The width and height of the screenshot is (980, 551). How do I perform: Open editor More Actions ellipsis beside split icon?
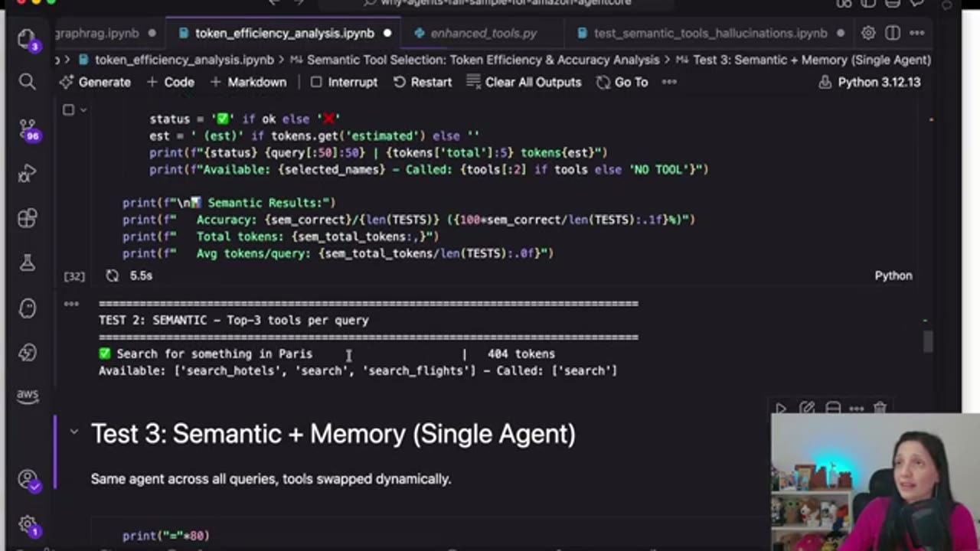pos(917,33)
